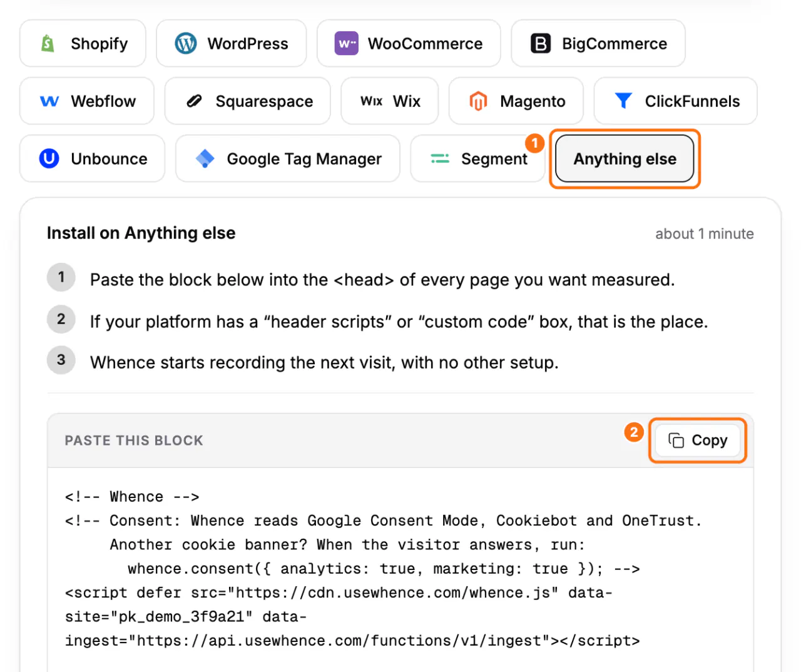The height and width of the screenshot is (672, 801).
Task: Pick the ClickFunnels platform button
Action: [x=676, y=101]
